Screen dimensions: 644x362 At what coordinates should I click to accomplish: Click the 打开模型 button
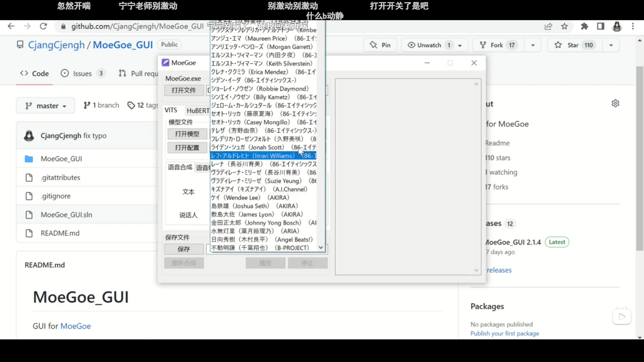[x=187, y=134]
